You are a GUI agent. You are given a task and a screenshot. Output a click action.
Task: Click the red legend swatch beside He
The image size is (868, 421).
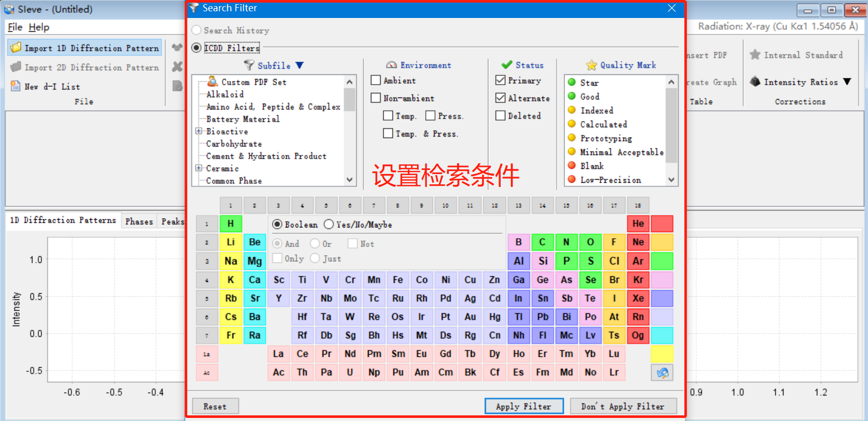point(662,224)
